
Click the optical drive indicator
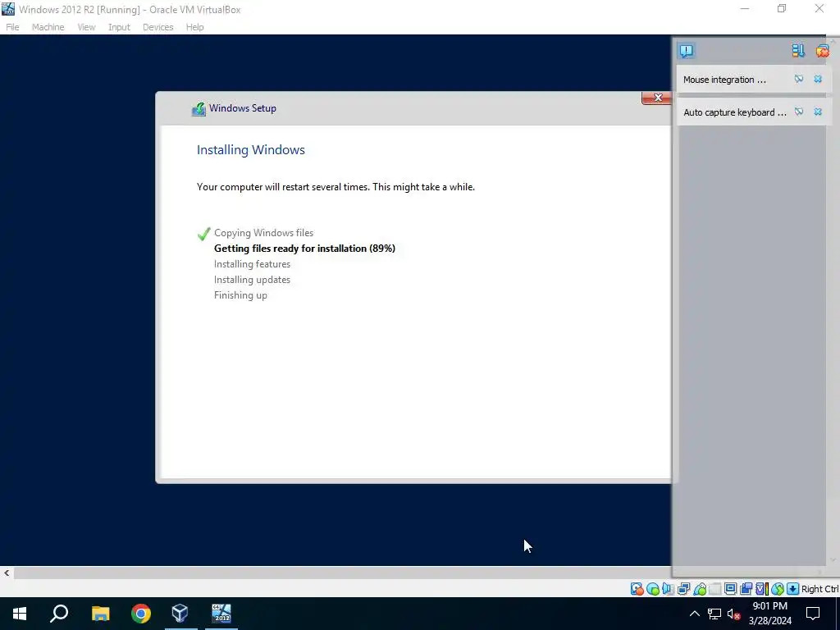[652, 589]
